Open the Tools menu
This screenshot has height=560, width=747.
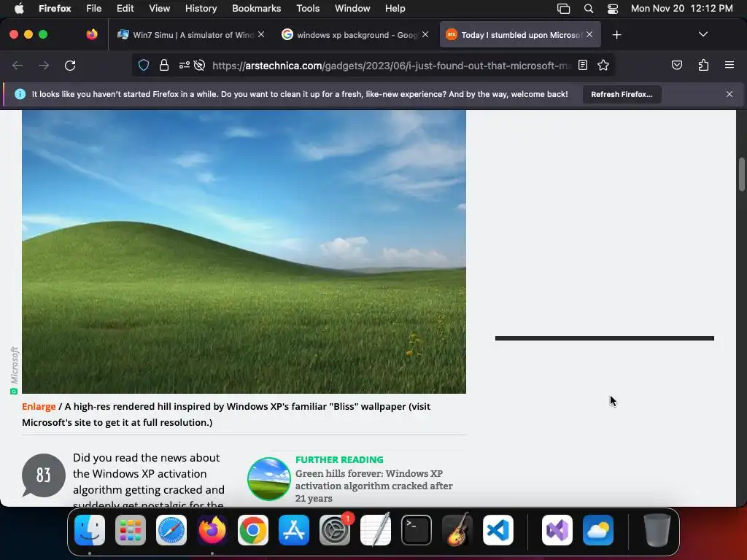(308, 8)
